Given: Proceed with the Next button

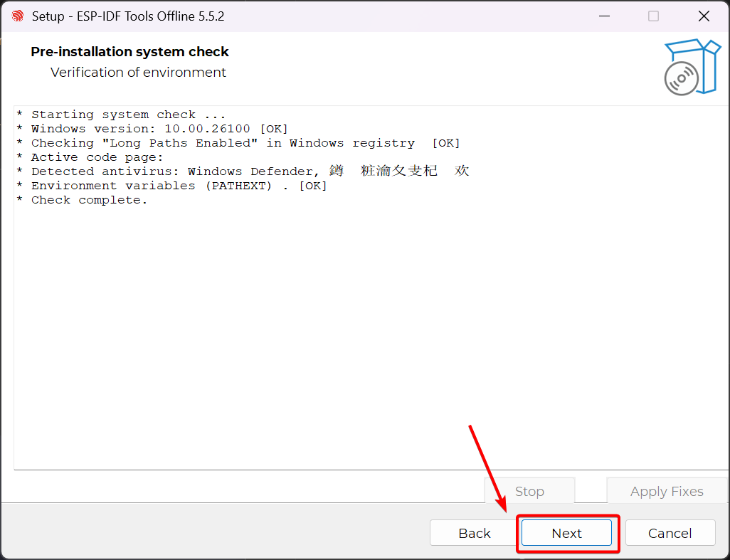Looking at the screenshot, I should coord(566,533).
